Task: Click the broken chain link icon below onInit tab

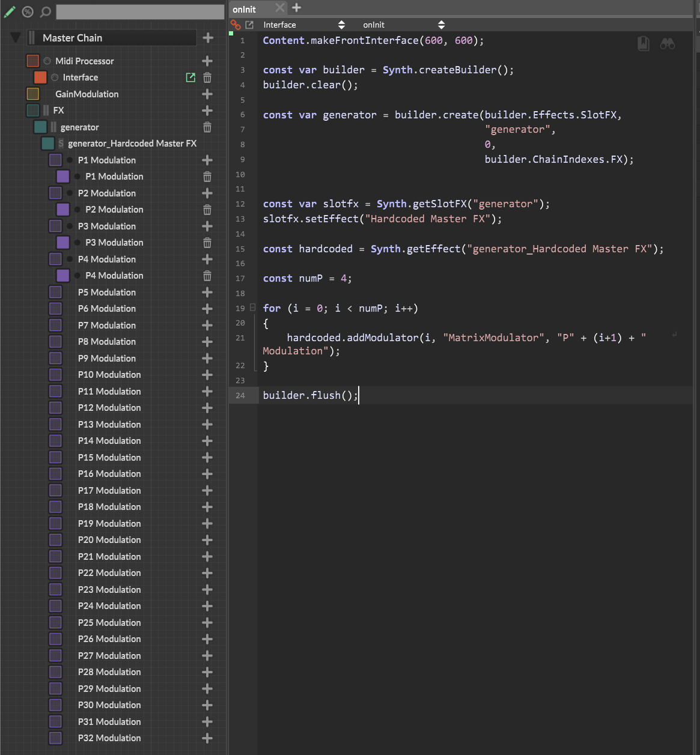Action: point(234,25)
